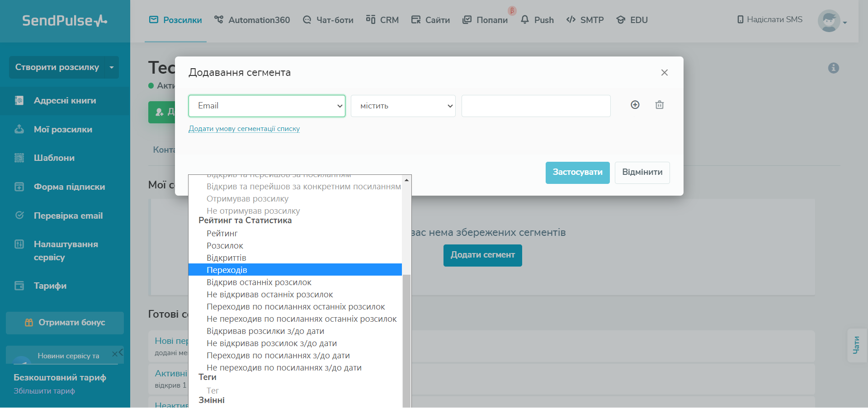Open the Форма підписки sidebar item

pyautogui.click(x=65, y=187)
